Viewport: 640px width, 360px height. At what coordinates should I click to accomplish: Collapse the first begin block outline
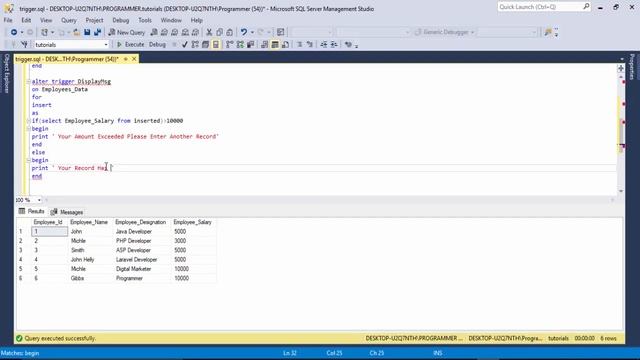29,129
